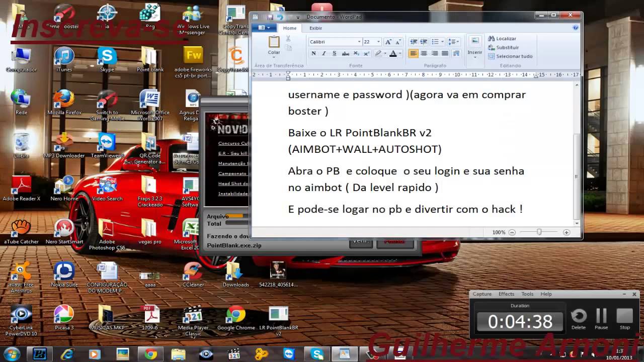The height and width of the screenshot is (362, 644).
Task: Open the blue WordPad file menu button
Action: tap(264, 28)
